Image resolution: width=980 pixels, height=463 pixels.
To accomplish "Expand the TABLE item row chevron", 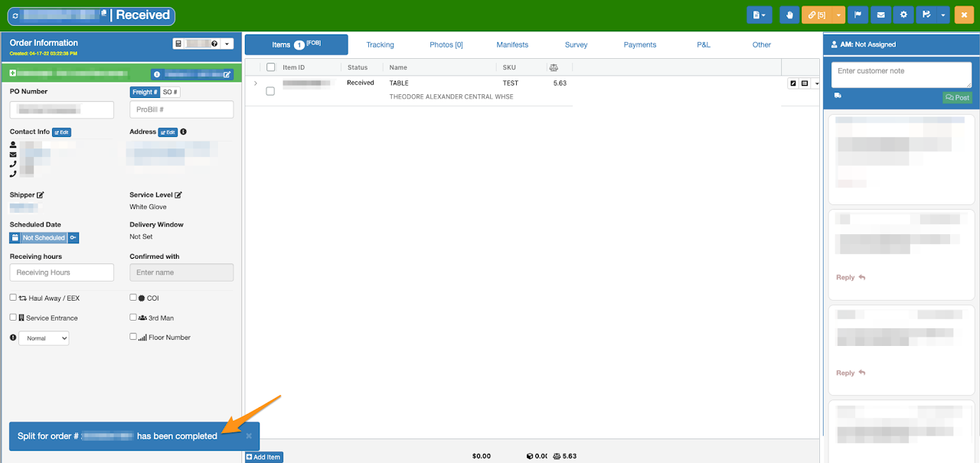I will pyautogui.click(x=256, y=83).
